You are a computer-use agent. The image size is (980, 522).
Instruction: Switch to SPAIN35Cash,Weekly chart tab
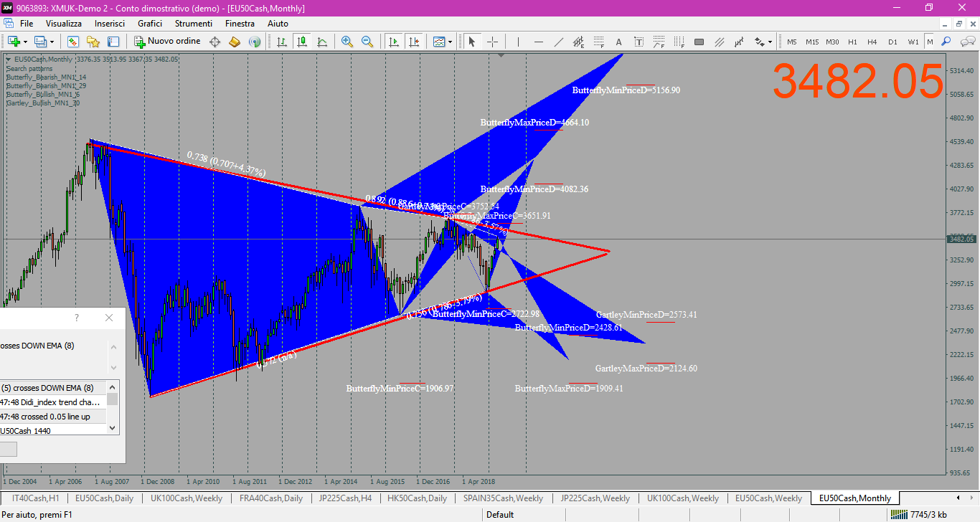pos(503,498)
